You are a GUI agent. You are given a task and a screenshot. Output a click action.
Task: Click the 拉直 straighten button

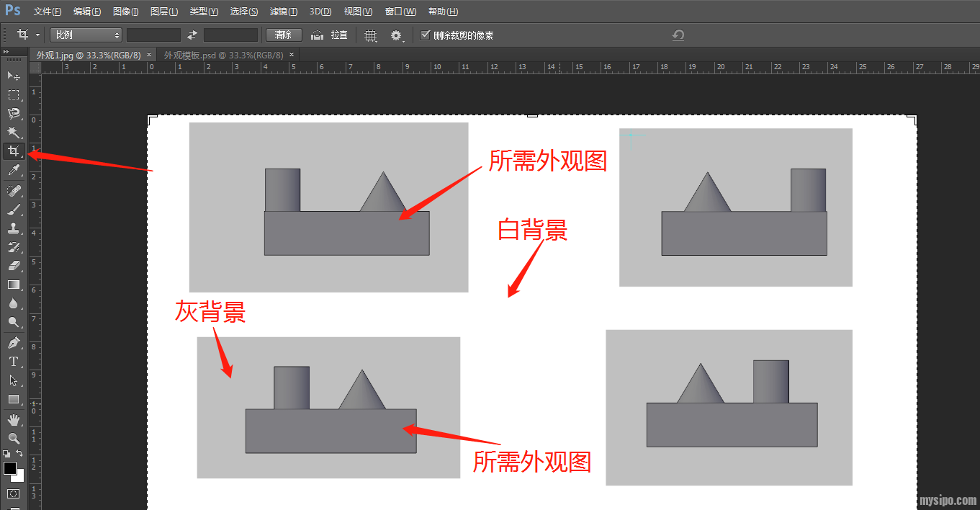pos(330,35)
